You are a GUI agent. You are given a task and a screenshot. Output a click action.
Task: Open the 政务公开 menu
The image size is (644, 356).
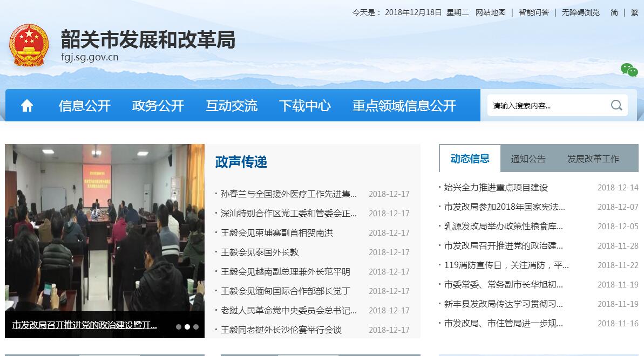(158, 106)
